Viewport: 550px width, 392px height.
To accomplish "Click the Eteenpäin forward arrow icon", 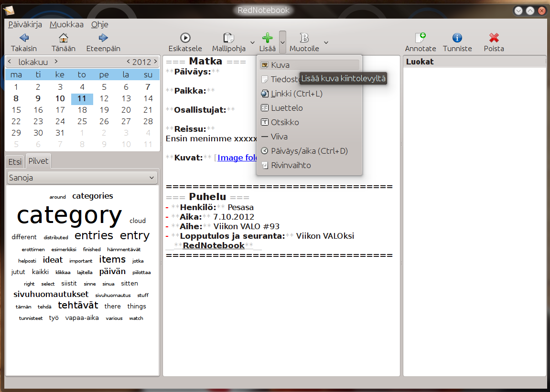I will pos(103,38).
